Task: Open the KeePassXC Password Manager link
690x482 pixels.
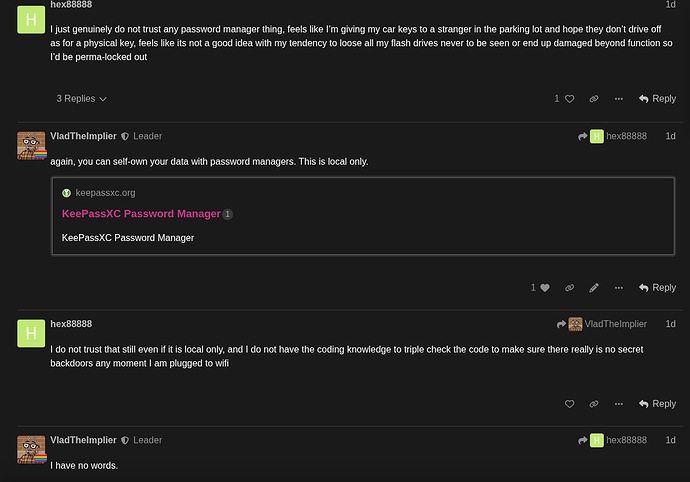Action: [141, 213]
